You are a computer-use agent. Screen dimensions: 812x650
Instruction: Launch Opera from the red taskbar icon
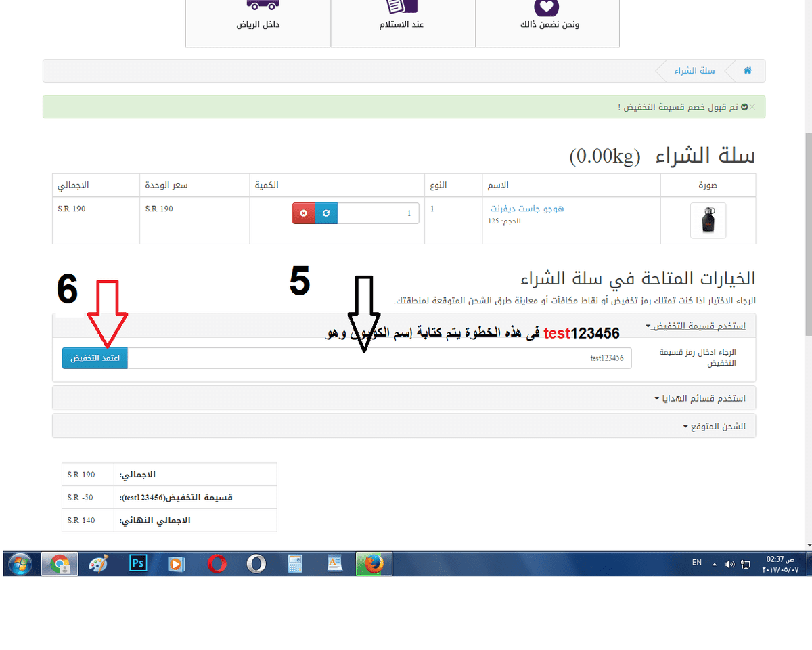[217, 563]
